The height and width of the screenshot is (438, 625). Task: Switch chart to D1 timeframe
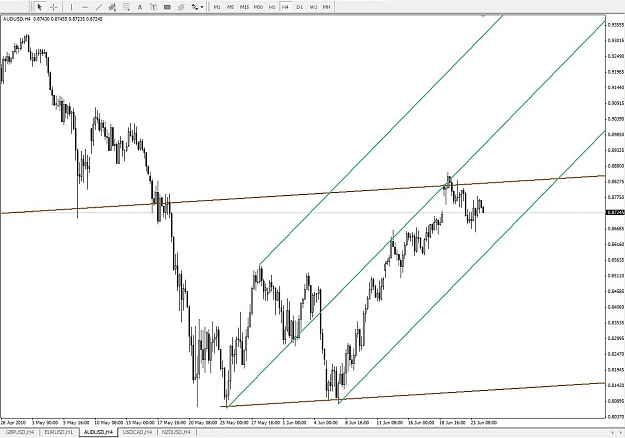coord(299,7)
